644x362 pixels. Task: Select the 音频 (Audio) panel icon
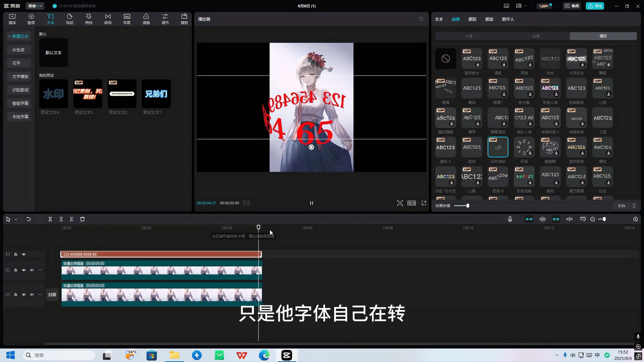point(31,18)
